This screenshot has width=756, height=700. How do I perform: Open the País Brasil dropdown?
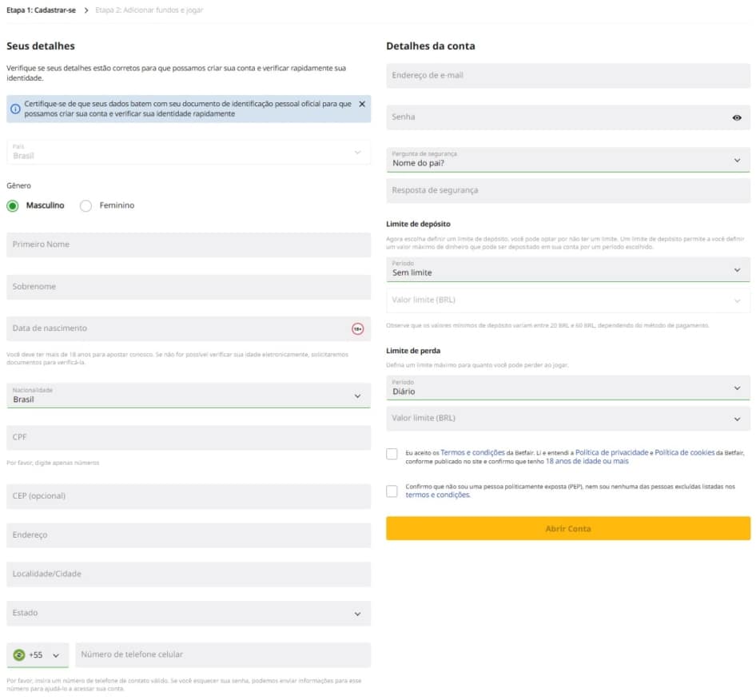tap(189, 153)
